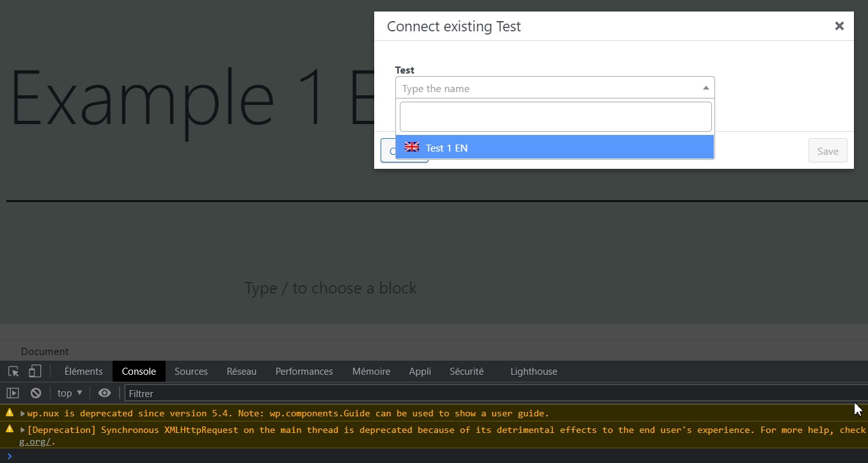The height and width of the screenshot is (463, 868).
Task: Open the Appli tab
Action: point(420,372)
